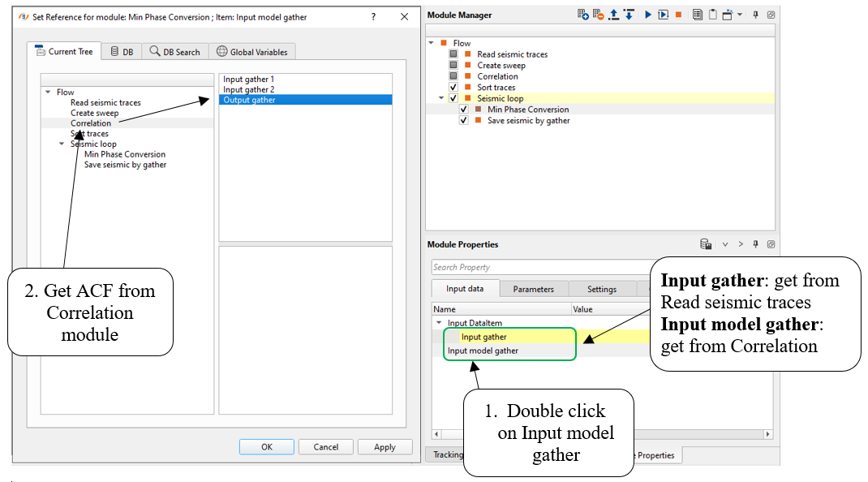
Task: Click the add module icon in Module Manager
Action: pyautogui.click(x=582, y=15)
